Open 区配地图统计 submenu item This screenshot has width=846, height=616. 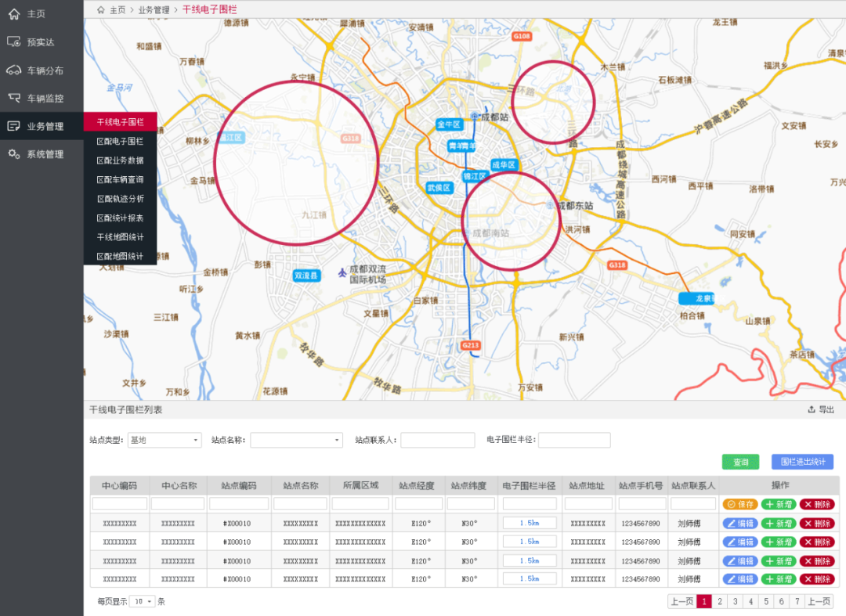[x=121, y=256]
